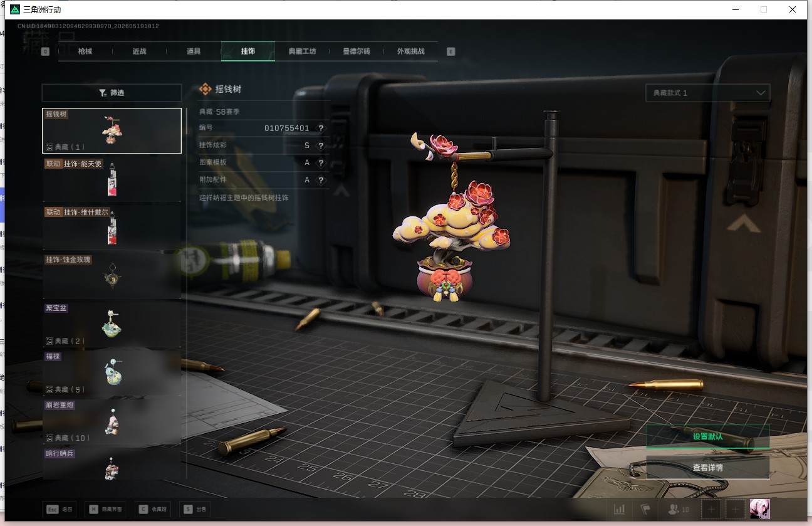Minimize the 三角洲行动 window
This screenshot has width=812, height=526.
735,9
